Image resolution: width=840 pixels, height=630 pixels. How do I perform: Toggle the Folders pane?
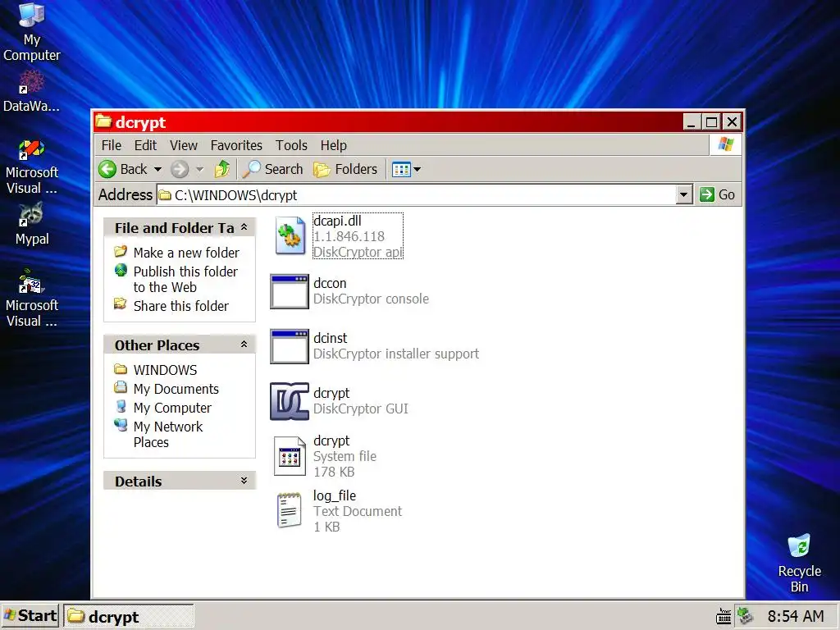point(345,169)
